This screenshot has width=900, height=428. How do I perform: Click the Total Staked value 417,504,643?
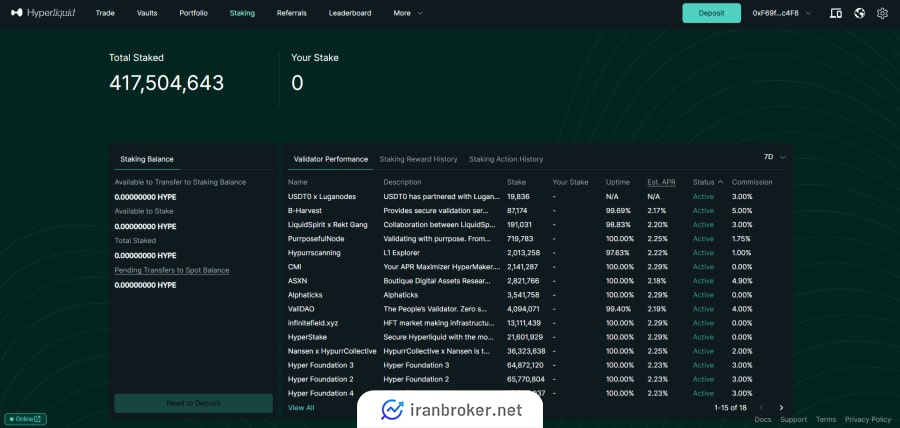point(166,84)
